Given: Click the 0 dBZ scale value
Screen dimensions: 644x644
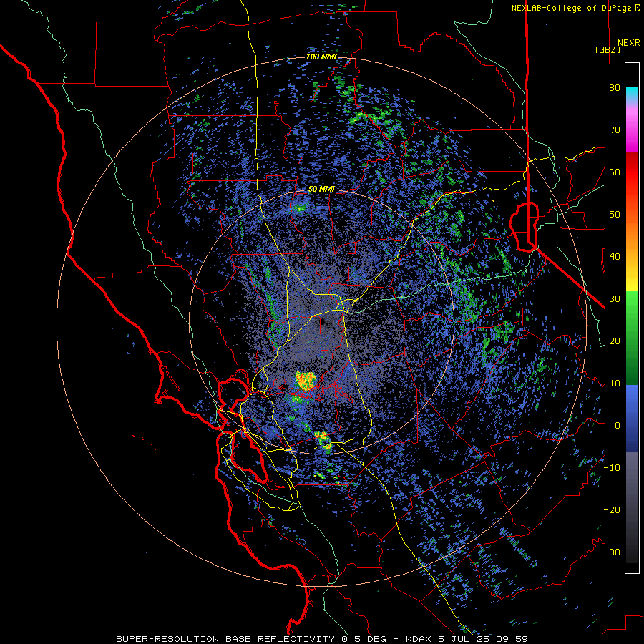Looking at the screenshot, I should (x=618, y=426).
